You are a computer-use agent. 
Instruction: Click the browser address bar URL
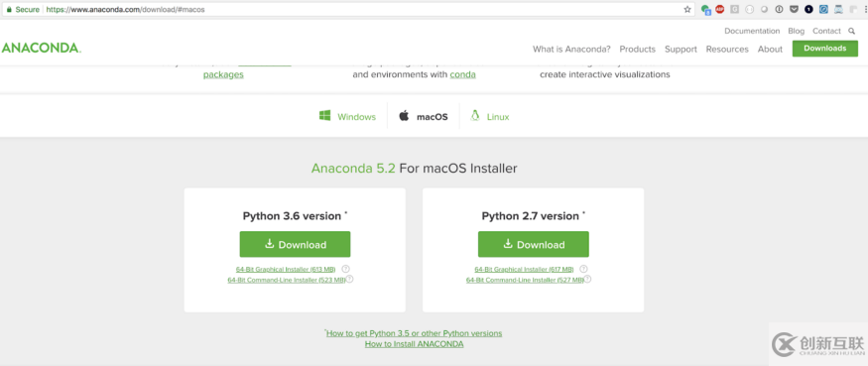pos(125,9)
